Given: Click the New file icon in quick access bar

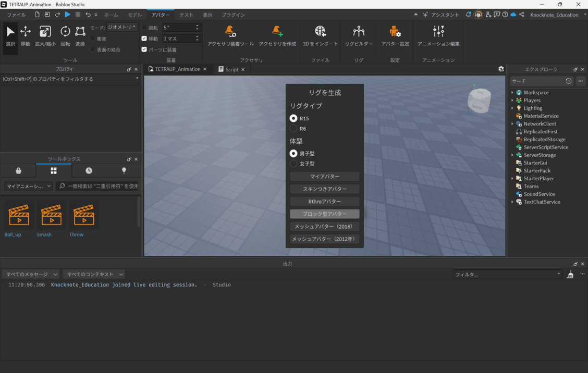Looking at the screenshot, I should [37, 15].
